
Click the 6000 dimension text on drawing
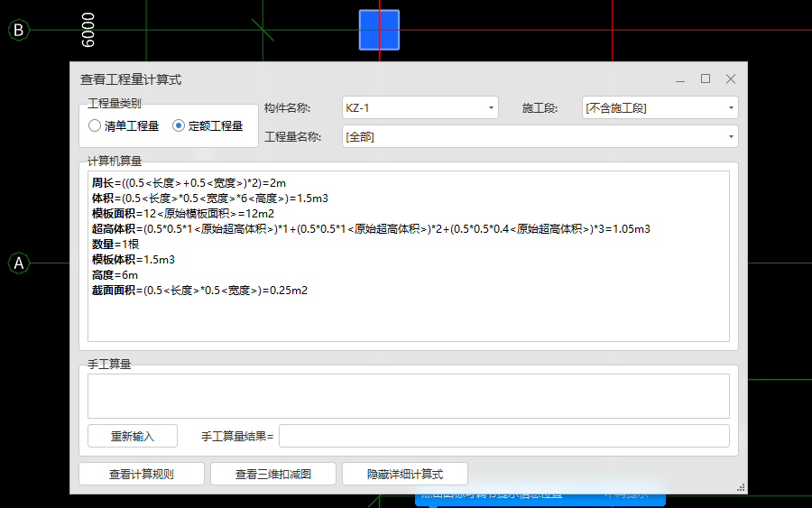coord(88,30)
